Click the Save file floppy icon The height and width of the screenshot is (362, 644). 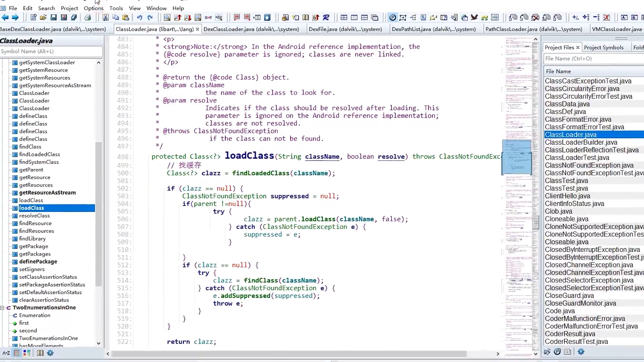53,17
